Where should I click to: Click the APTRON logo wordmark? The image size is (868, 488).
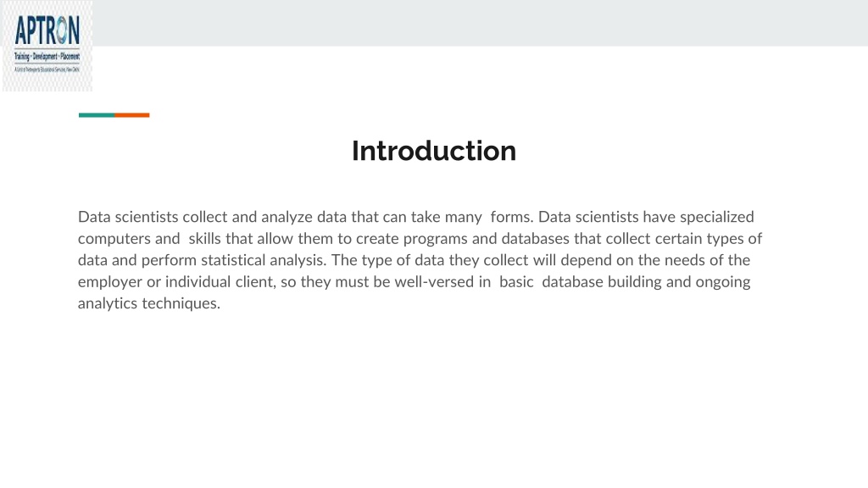[47, 30]
